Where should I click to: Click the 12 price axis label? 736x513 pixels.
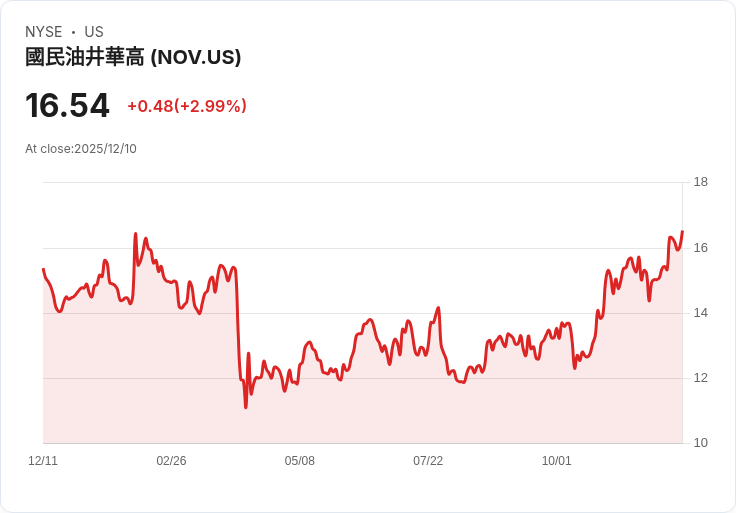click(x=701, y=378)
